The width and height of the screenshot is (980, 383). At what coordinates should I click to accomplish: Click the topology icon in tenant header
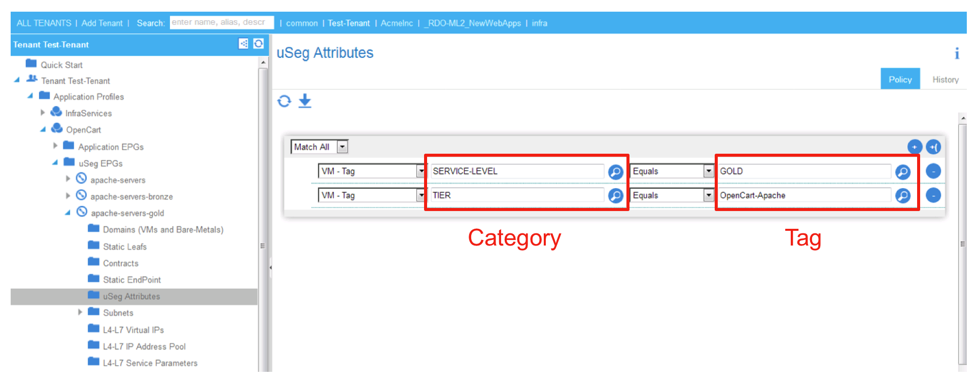tap(243, 44)
